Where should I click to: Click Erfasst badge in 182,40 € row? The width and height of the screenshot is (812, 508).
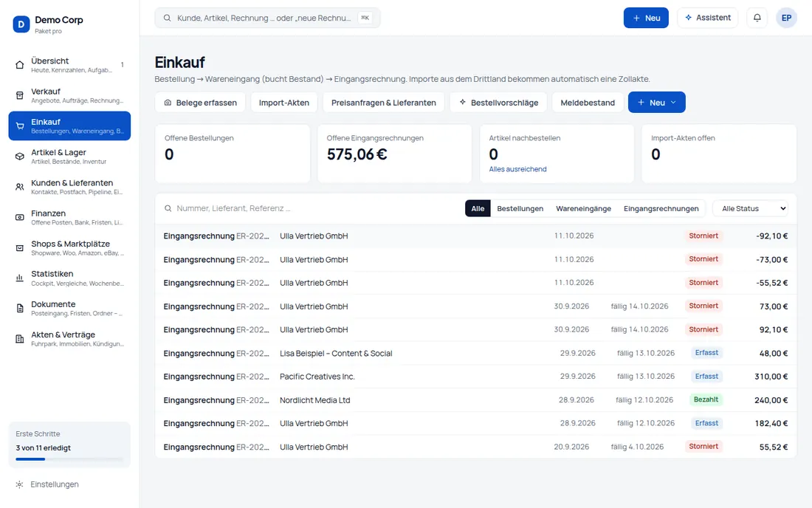[x=706, y=424]
